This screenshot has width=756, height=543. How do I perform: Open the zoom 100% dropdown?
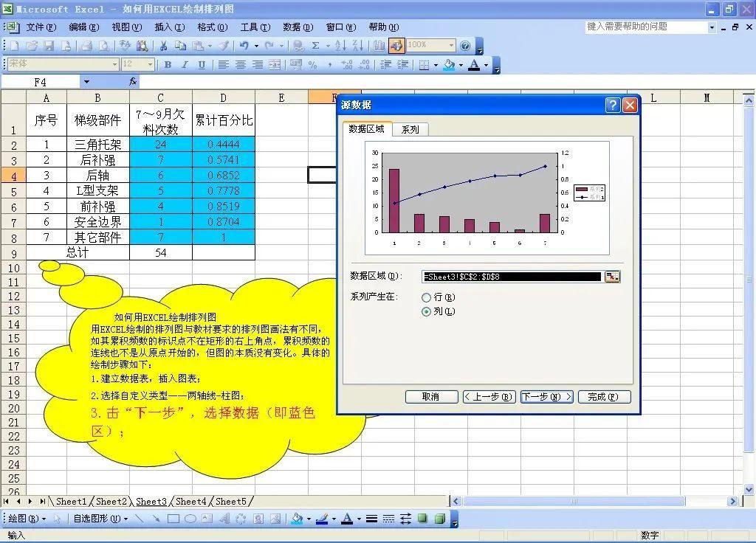tap(451, 45)
